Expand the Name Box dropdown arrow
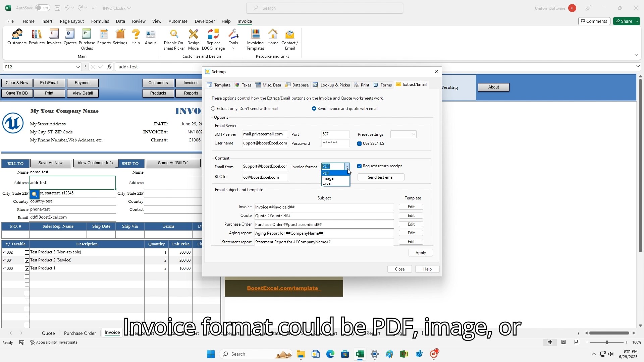644x362 pixels. click(78, 67)
